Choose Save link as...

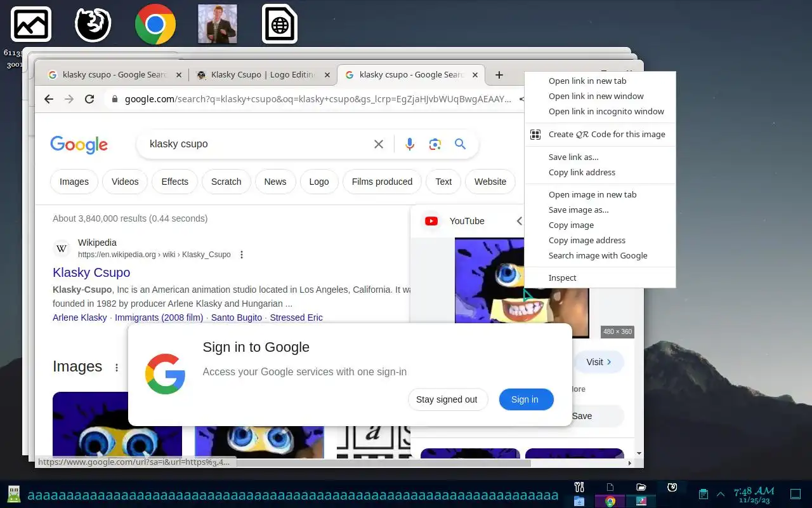[x=600, y=157]
